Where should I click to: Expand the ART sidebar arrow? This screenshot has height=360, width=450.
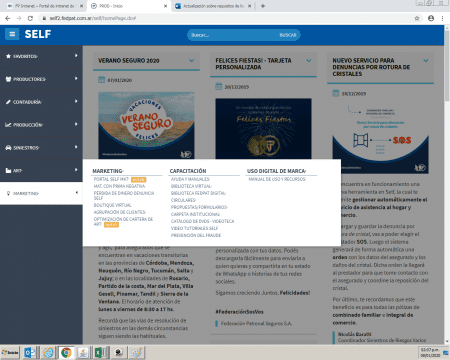coord(76,170)
